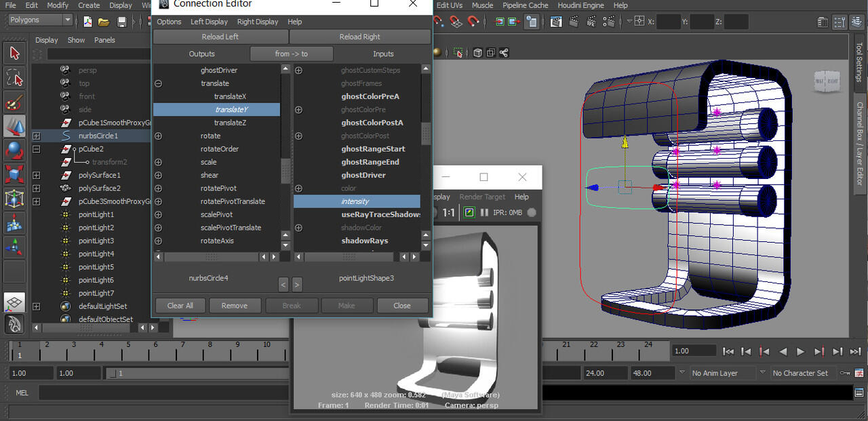
Task: Toggle the Channel Box panel icon
Action: pyautogui.click(x=855, y=22)
